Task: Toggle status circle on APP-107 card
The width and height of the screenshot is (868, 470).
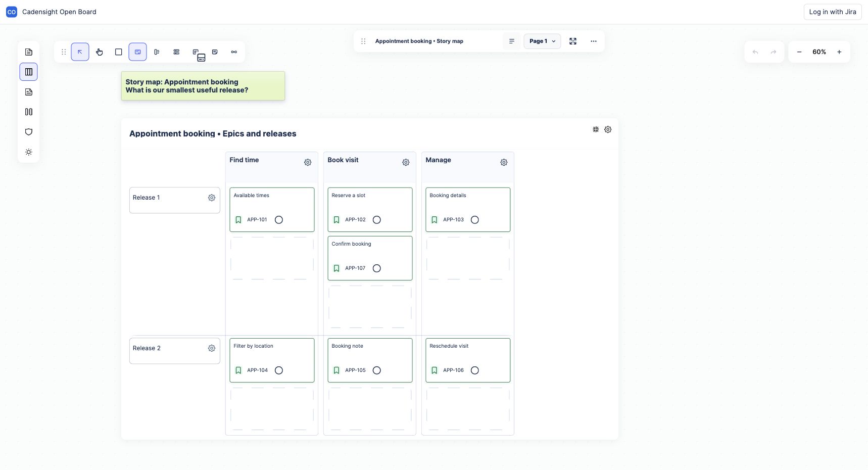Action: point(377,268)
